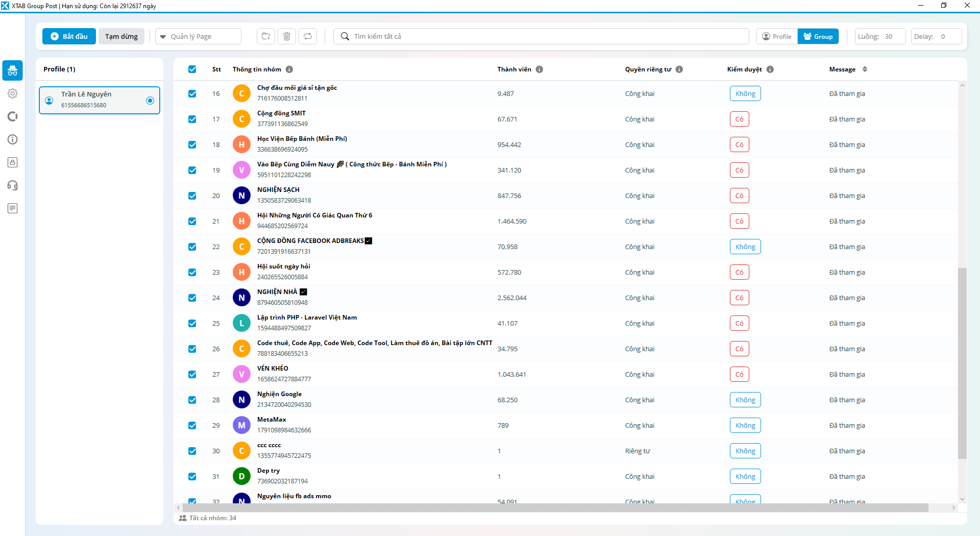This screenshot has height=536, width=980.
Task: Open the info sidebar icon
Action: pyautogui.click(x=13, y=139)
